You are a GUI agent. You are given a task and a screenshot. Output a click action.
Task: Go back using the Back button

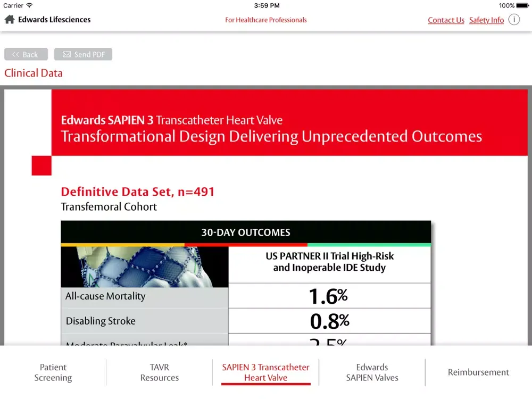point(26,54)
